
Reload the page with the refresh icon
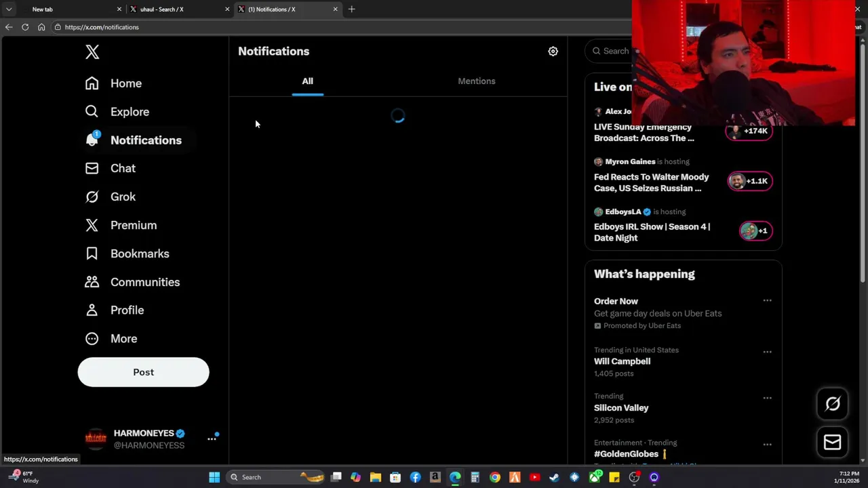25,27
